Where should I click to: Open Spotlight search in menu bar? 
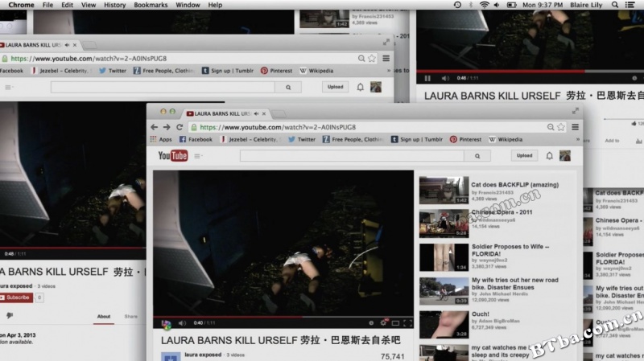point(615,5)
